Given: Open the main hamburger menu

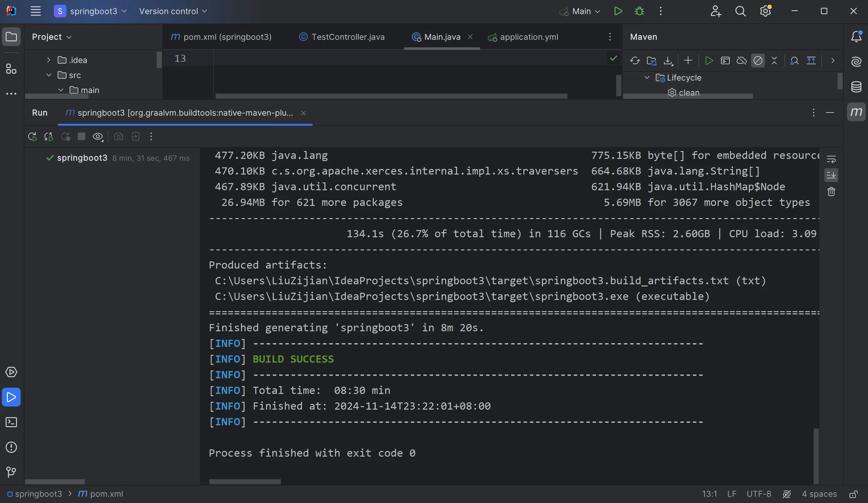Looking at the screenshot, I should pyautogui.click(x=35, y=11).
